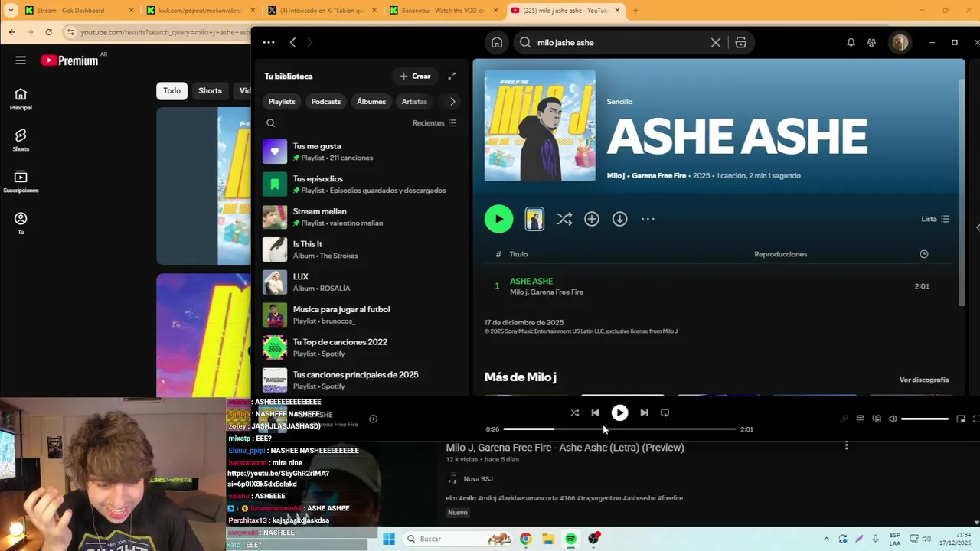
Task: Open the Spotify three-dots menu at top left
Action: pos(268,43)
